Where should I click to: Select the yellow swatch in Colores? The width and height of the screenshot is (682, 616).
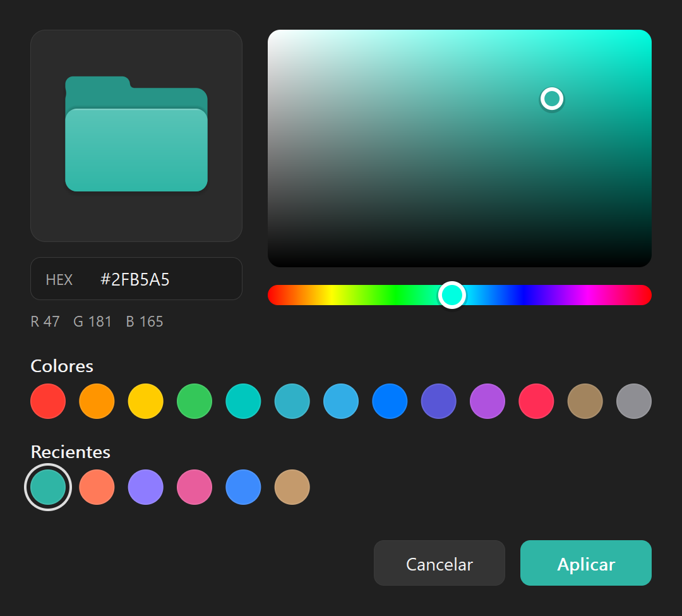point(146,401)
